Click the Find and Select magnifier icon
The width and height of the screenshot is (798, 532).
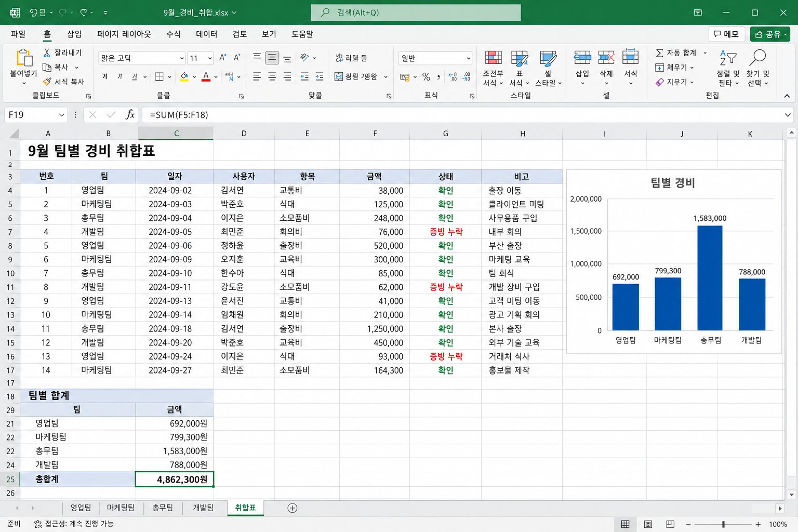pyautogui.click(x=757, y=58)
